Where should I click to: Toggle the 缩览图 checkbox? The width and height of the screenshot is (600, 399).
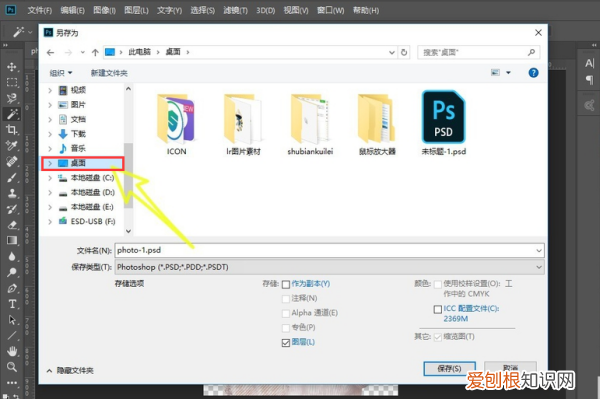point(438,337)
